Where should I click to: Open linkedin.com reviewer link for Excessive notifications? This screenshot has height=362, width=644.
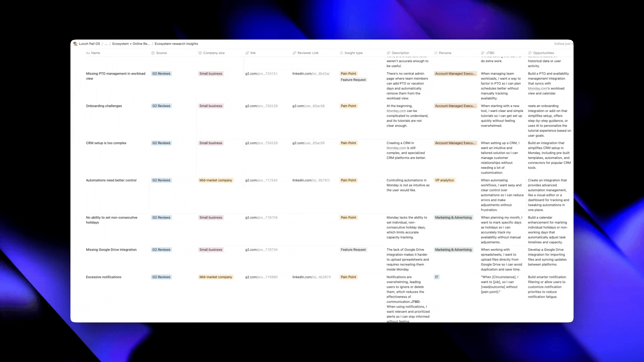point(311,277)
